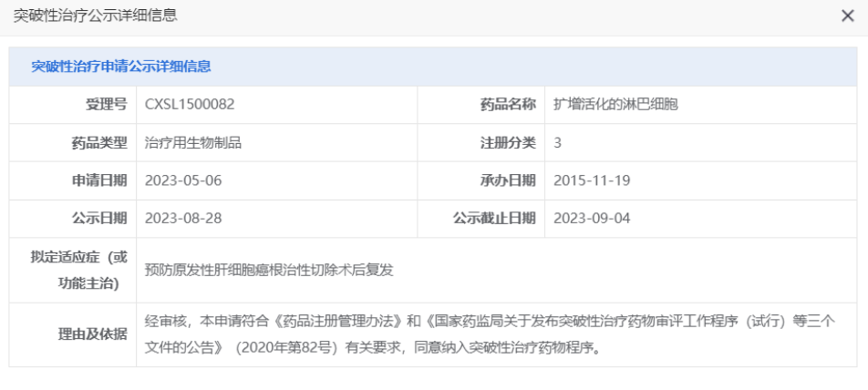Select the acceptance number CXSL1500082
868x390 pixels.
click(x=190, y=104)
